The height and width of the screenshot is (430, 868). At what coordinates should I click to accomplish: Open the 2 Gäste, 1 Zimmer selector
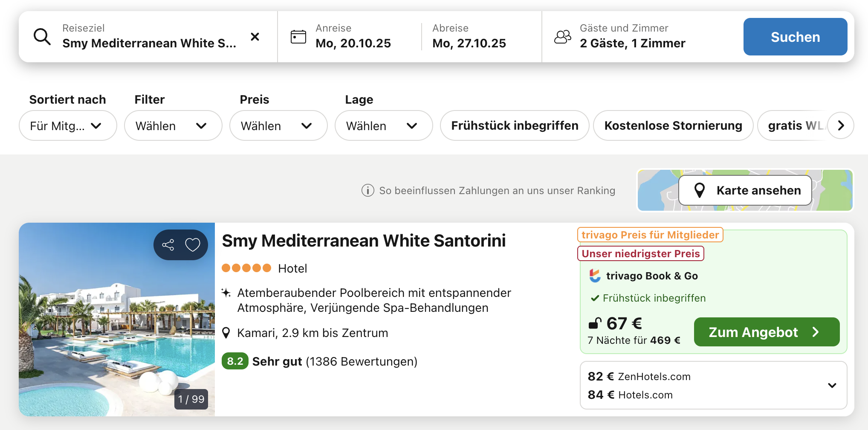(632, 37)
